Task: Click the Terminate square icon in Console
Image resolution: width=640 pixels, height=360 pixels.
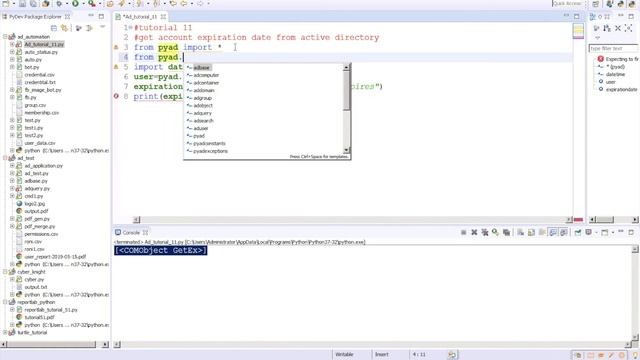Action: 463,232
